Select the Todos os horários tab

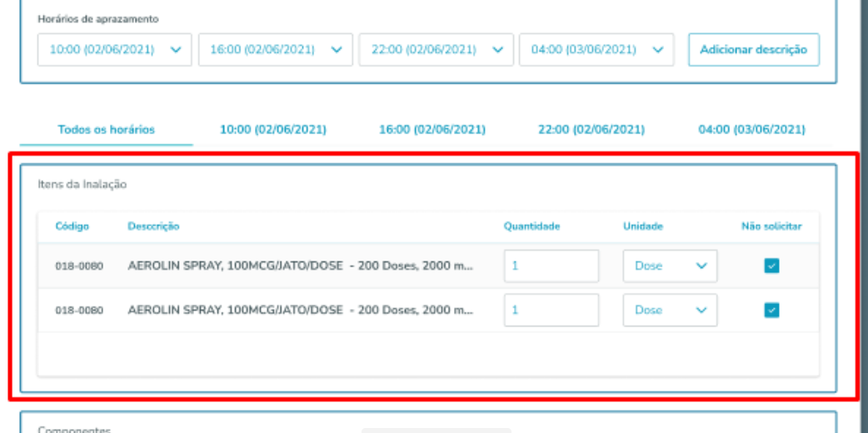(107, 130)
